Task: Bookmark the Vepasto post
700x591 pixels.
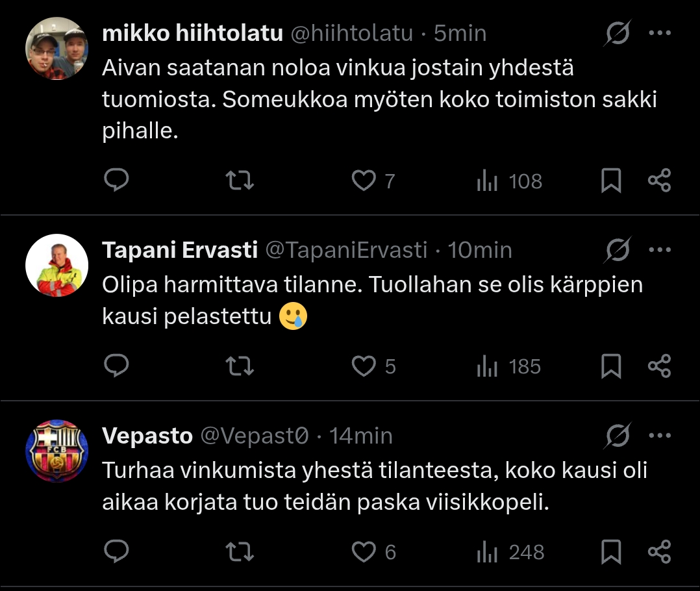Action: pyautogui.click(x=610, y=552)
